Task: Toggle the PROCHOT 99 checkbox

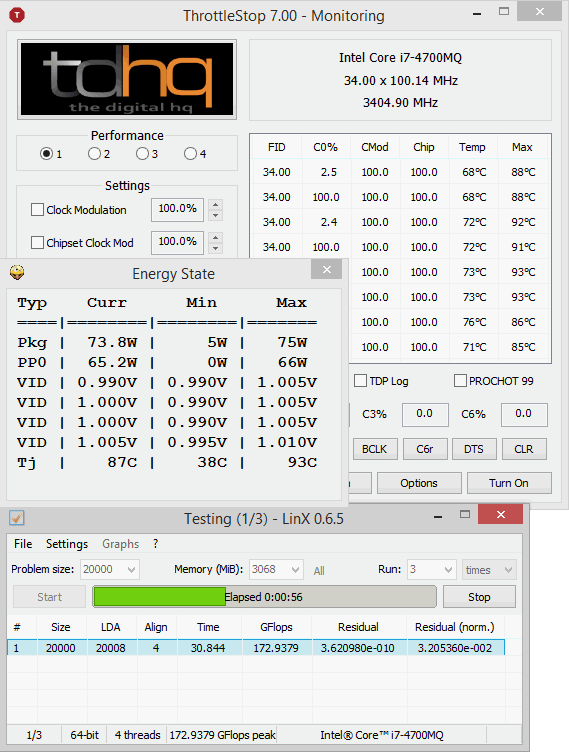Action: 460,381
